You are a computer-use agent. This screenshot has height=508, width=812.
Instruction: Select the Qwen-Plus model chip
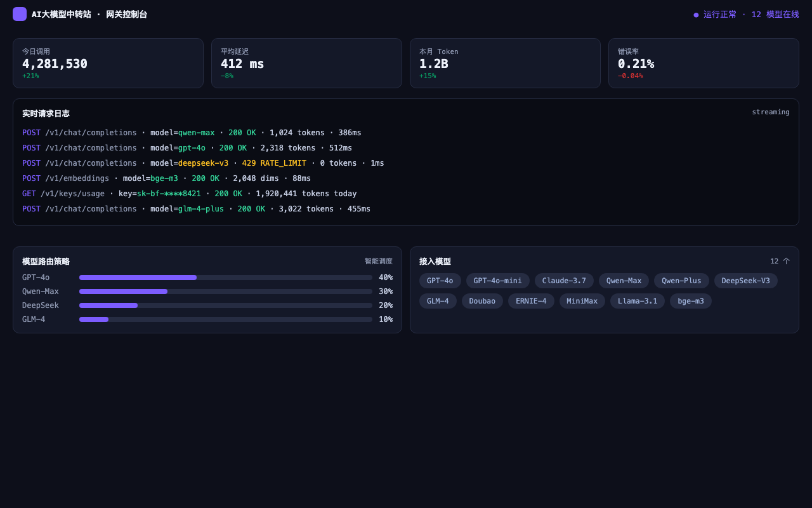(x=681, y=281)
